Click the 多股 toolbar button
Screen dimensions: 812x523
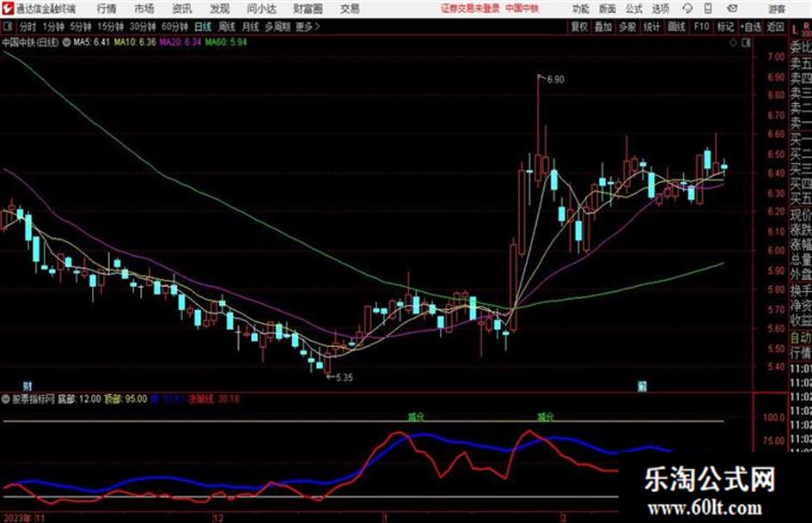click(627, 27)
